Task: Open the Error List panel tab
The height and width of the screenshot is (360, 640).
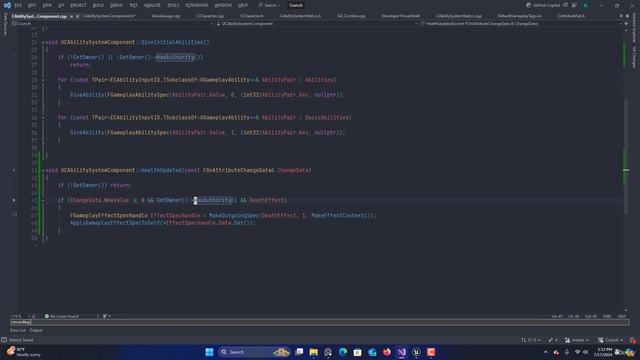Action: tap(18, 330)
